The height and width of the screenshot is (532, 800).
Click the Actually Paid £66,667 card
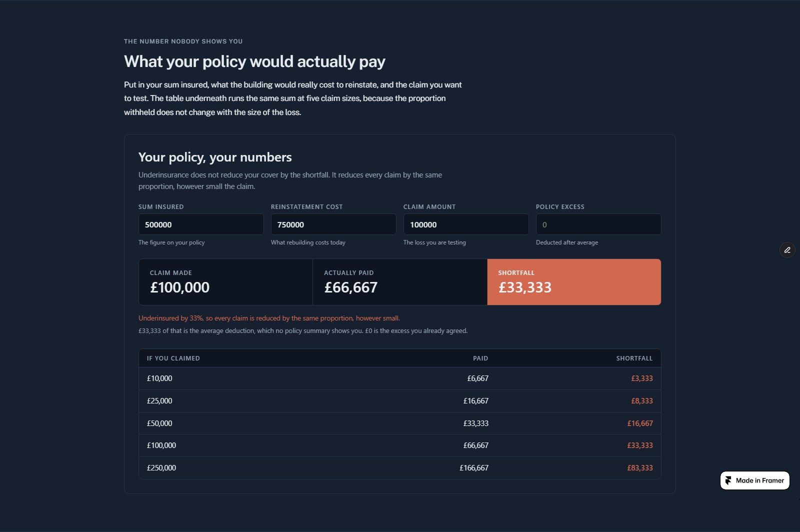pos(400,282)
